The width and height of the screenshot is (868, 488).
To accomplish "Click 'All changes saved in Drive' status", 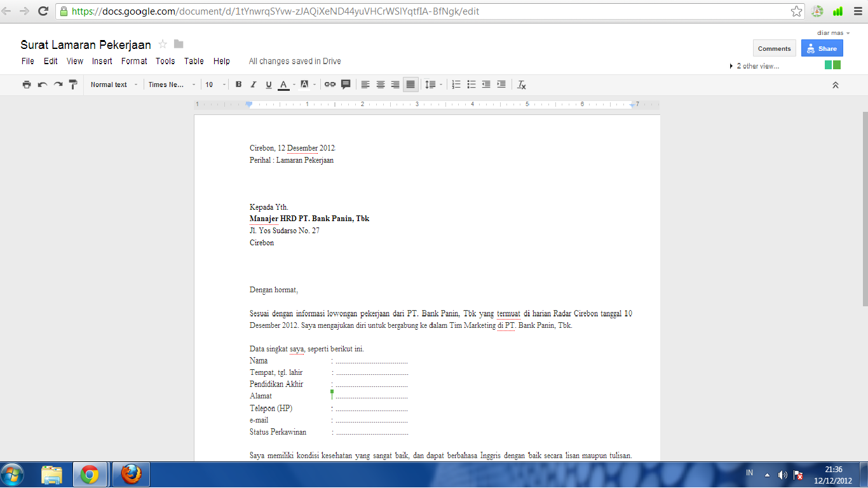I will pyautogui.click(x=295, y=61).
